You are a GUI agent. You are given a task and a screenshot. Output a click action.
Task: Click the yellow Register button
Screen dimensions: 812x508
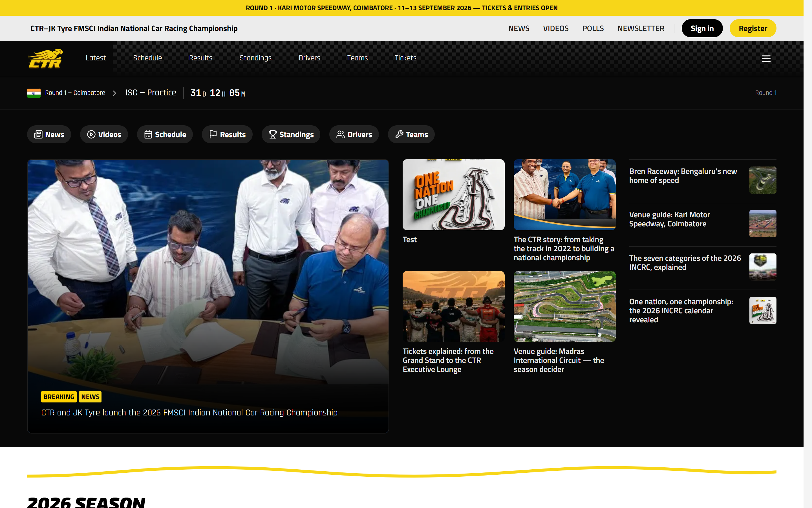[x=753, y=28]
